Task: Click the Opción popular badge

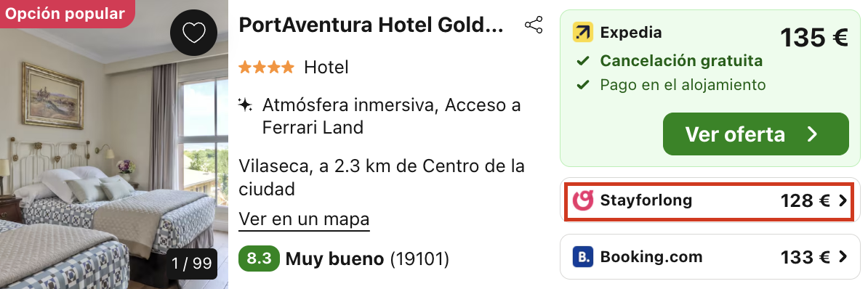Action: pos(65,13)
